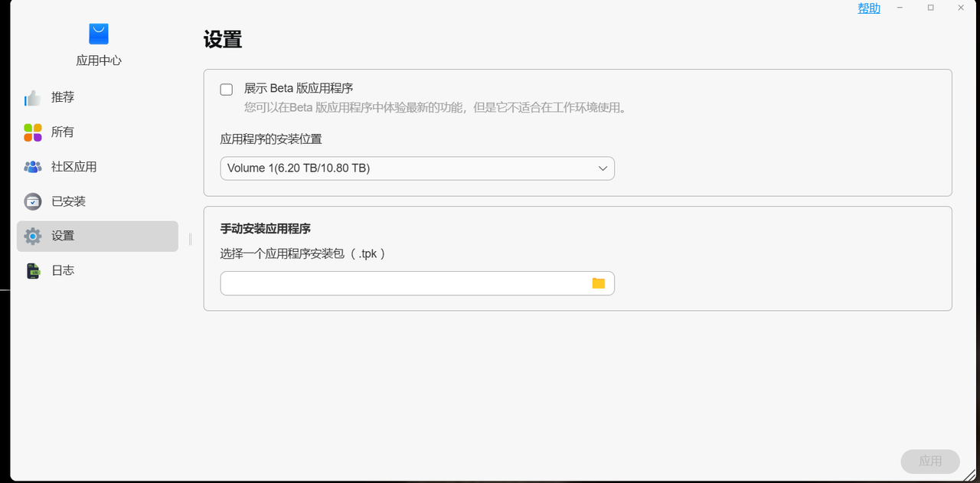The image size is (980, 483).
Task: Click the gear icon beside 设置
Action: (x=32, y=236)
